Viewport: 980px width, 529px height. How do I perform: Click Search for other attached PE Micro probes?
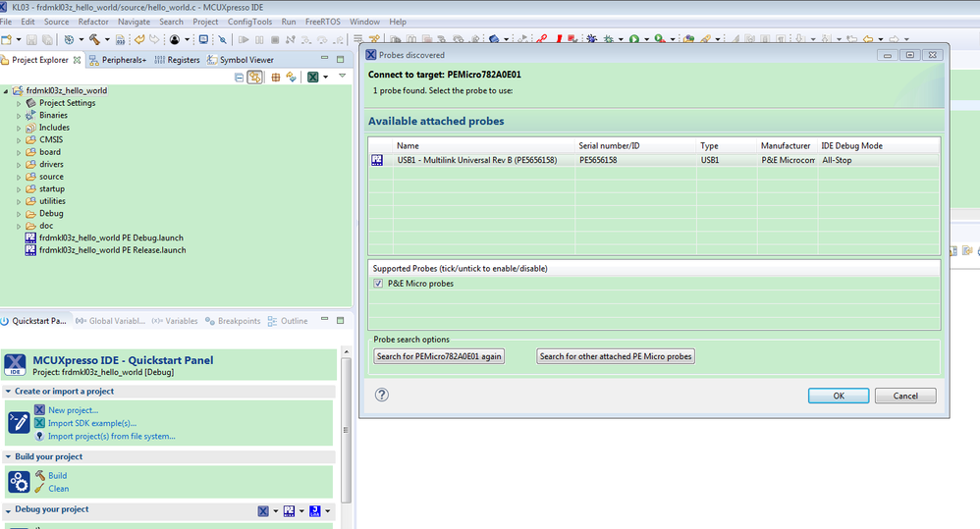click(616, 356)
